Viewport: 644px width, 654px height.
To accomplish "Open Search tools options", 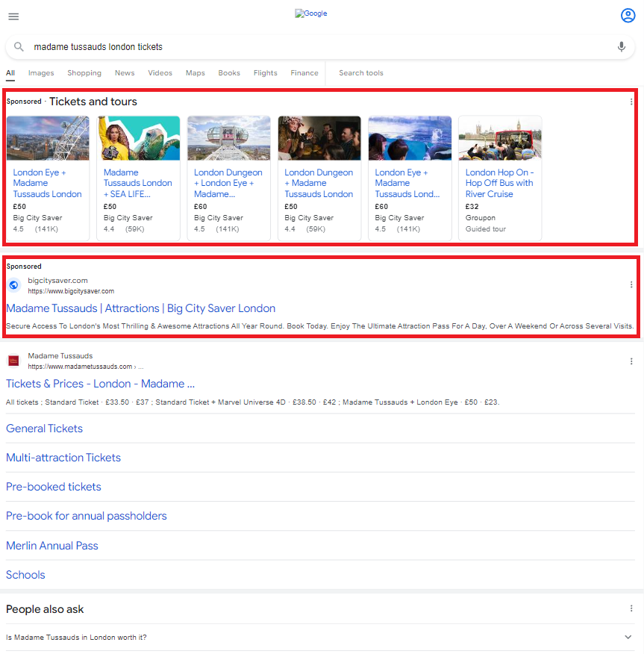I will coord(360,73).
